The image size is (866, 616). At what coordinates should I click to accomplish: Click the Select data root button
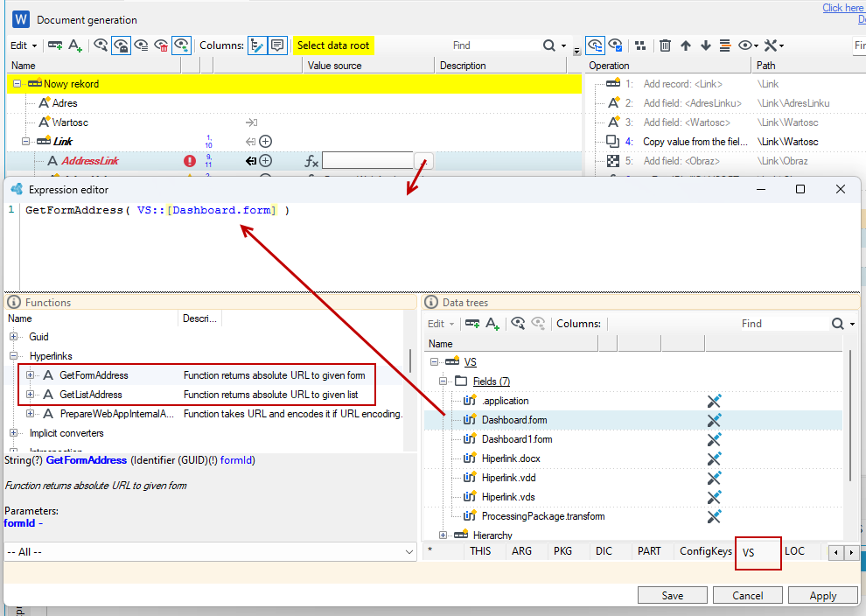333,45
